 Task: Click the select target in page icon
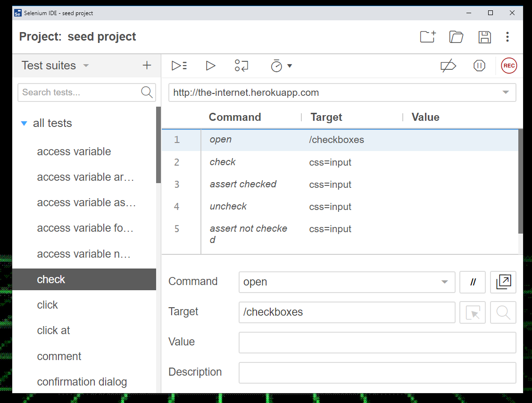(x=473, y=312)
